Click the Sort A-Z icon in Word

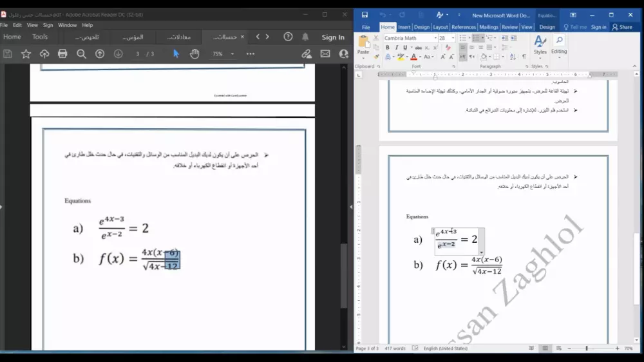513,57
